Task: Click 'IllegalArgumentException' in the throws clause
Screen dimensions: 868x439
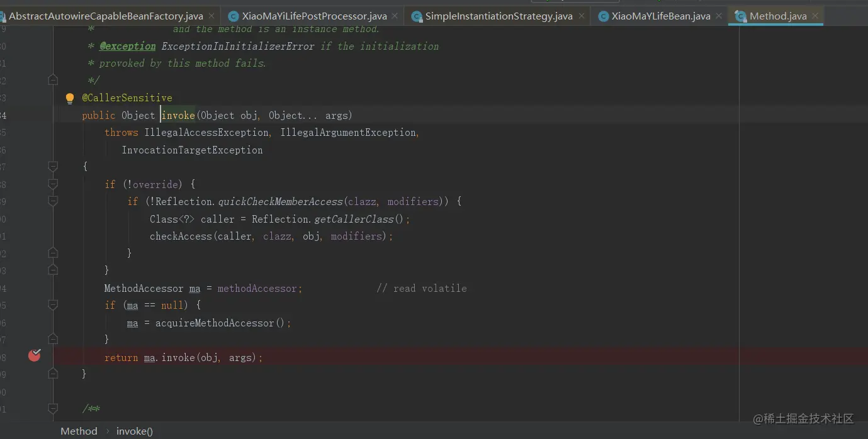Action: (348, 133)
